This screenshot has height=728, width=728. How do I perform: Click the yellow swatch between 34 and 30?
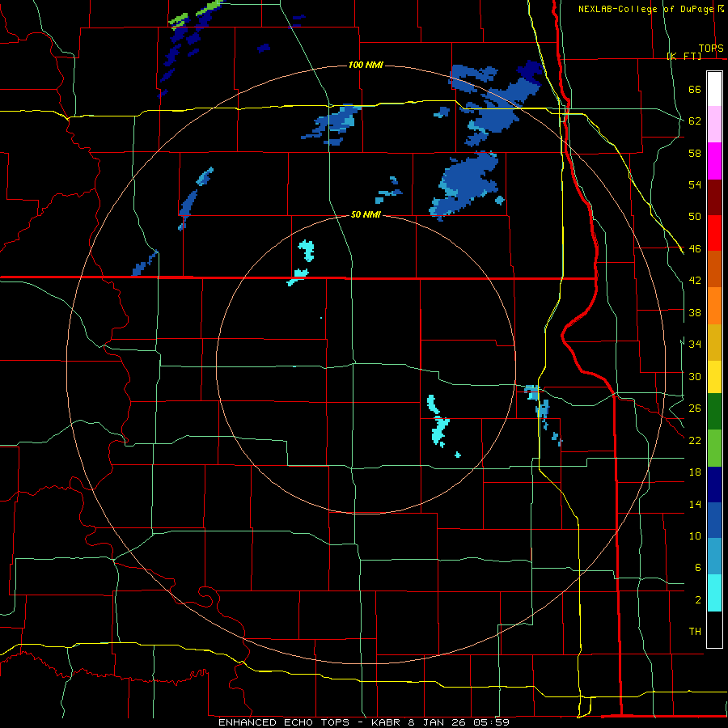click(714, 377)
